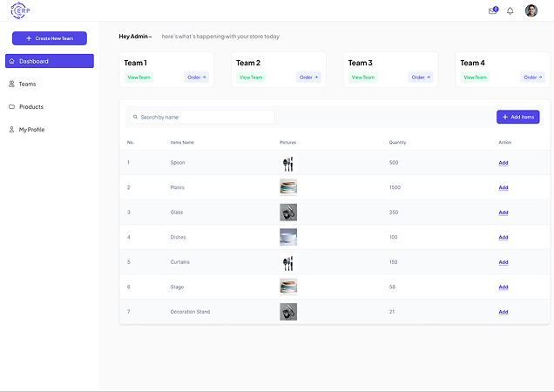Click View Team on Team 1 card
The width and height of the screenshot is (554, 392).
(x=138, y=78)
